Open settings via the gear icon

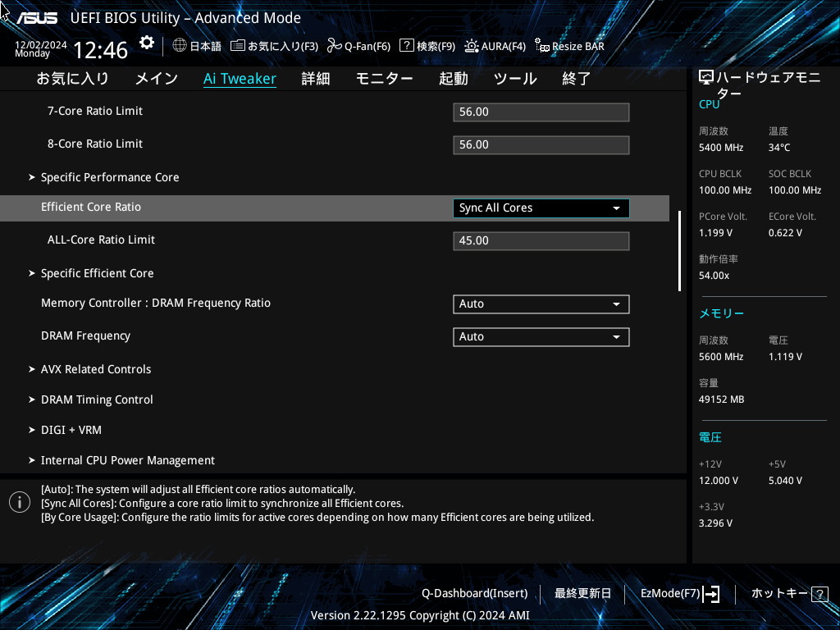coord(147,43)
